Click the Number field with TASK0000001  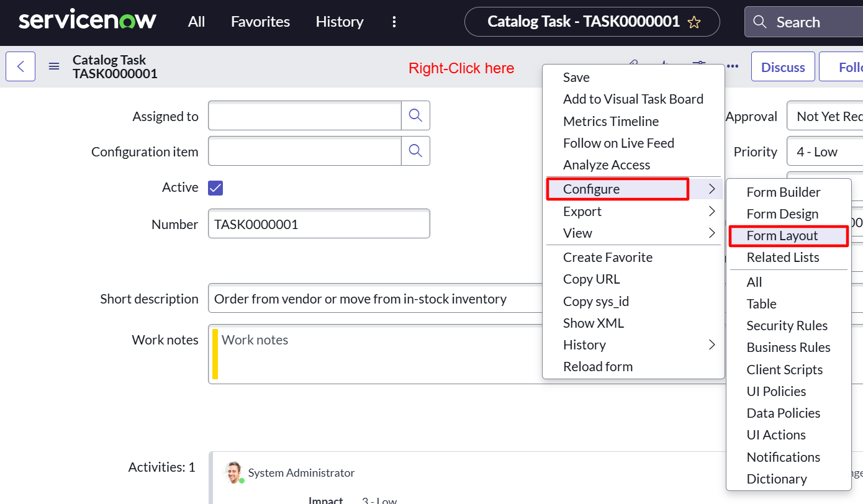319,223
